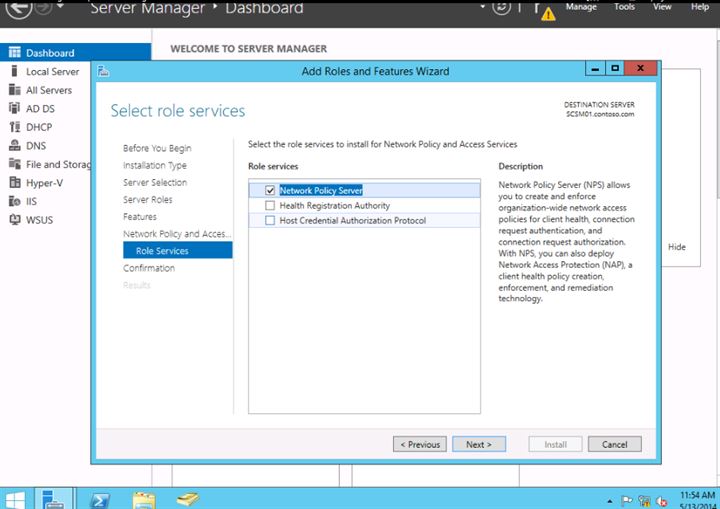Click the wizard title bar icon

point(103,71)
